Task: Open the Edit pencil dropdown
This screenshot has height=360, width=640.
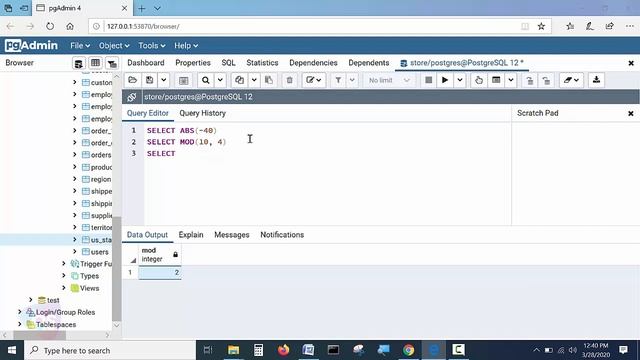Action: 313,80
